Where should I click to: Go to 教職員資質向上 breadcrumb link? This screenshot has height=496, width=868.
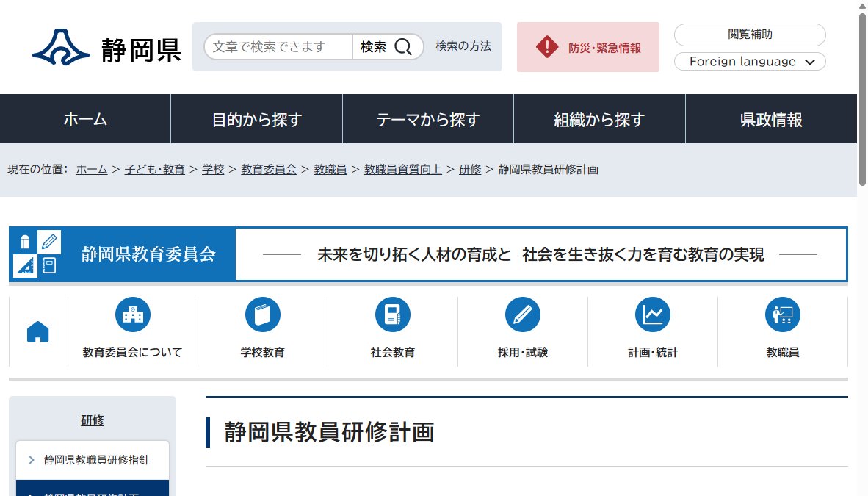(403, 170)
